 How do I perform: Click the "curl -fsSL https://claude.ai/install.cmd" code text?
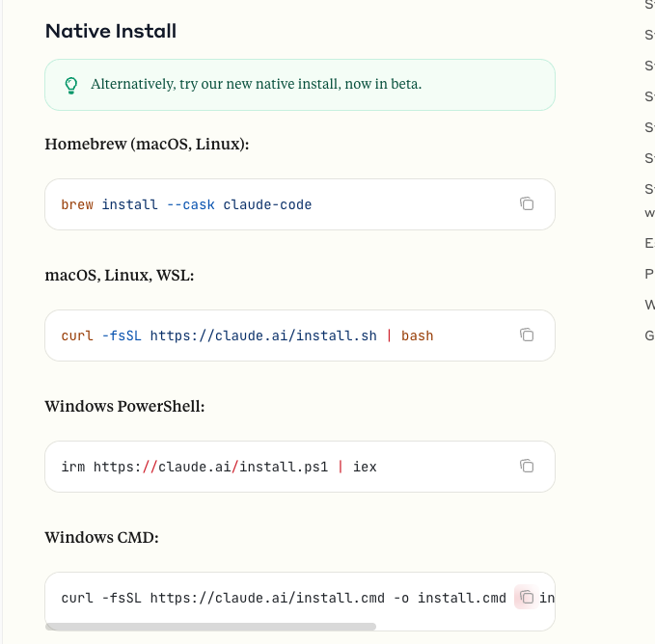coord(223,598)
